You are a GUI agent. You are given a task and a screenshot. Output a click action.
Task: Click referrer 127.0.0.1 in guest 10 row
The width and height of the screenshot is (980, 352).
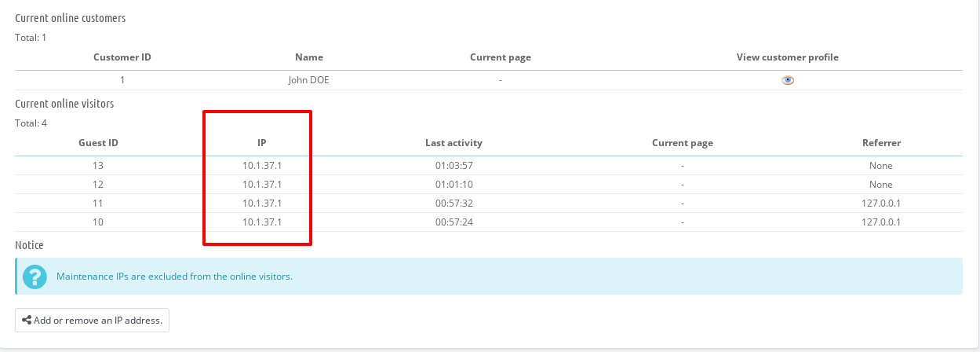881,222
